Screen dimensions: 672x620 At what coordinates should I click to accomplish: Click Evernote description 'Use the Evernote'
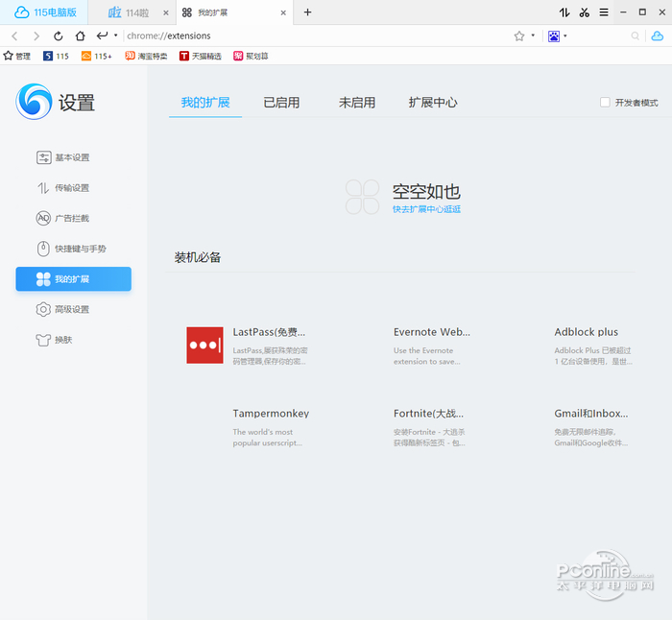[x=423, y=350]
